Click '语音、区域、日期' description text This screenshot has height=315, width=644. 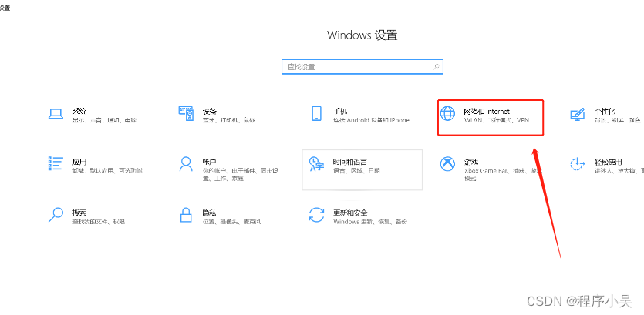coord(356,170)
